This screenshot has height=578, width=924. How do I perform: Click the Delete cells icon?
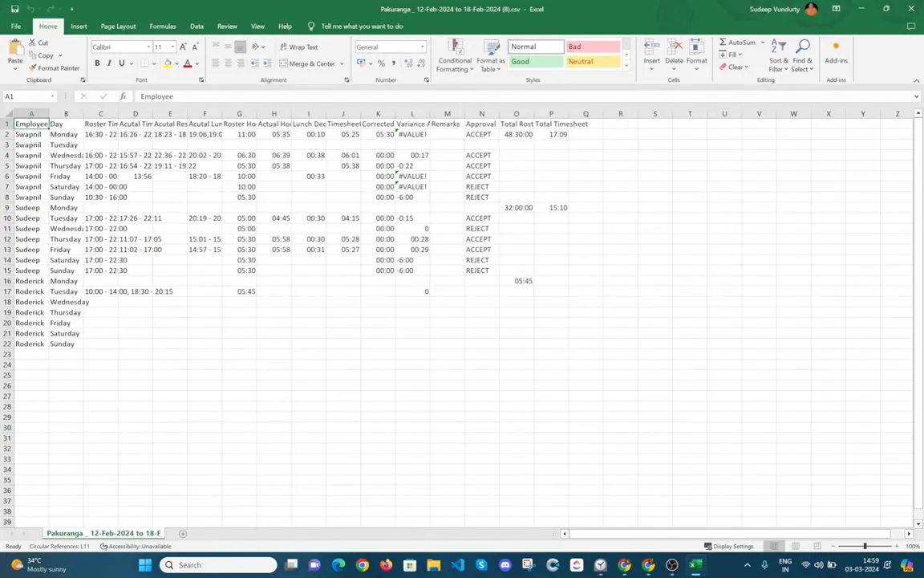tap(674, 47)
